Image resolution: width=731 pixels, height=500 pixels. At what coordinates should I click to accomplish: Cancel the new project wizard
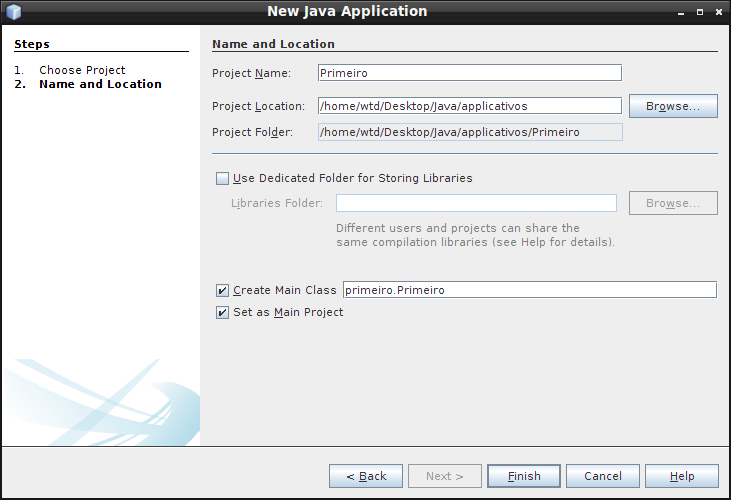click(603, 476)
